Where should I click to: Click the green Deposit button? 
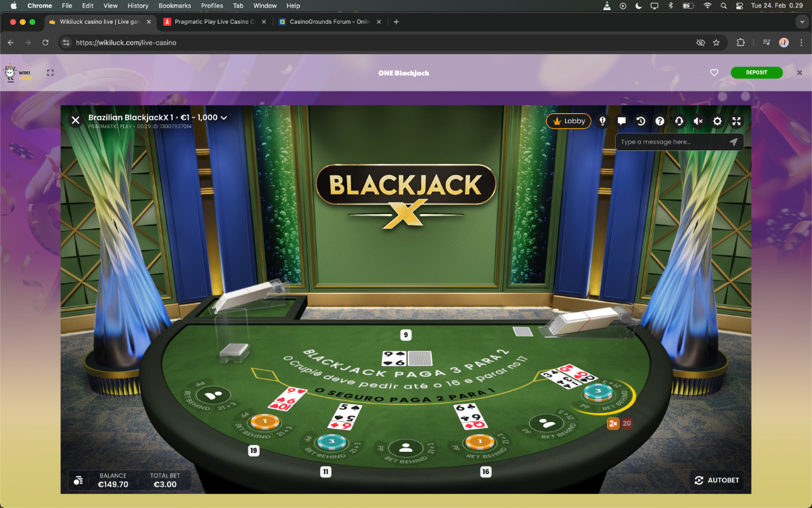tap(756, 73)
